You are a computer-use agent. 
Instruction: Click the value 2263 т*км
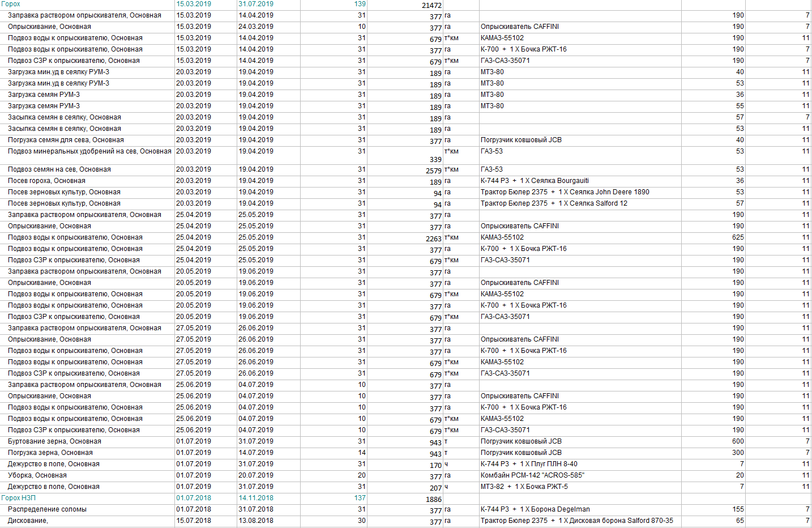tap(433, 239)
